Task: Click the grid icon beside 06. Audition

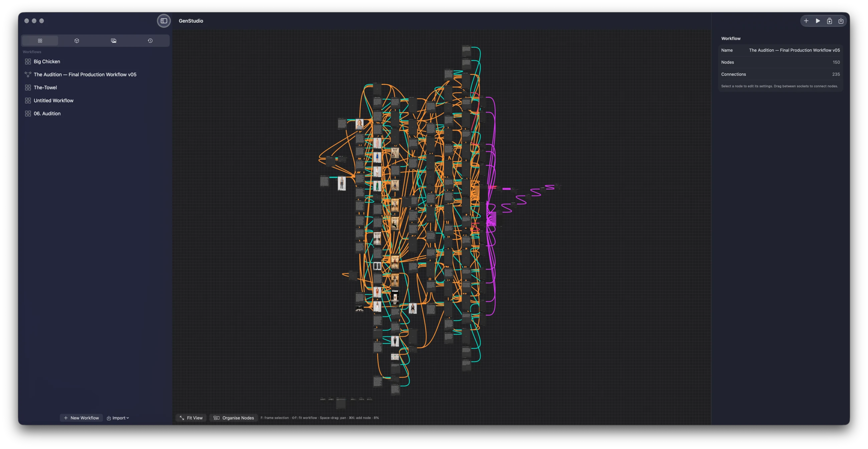Action: 28,114
